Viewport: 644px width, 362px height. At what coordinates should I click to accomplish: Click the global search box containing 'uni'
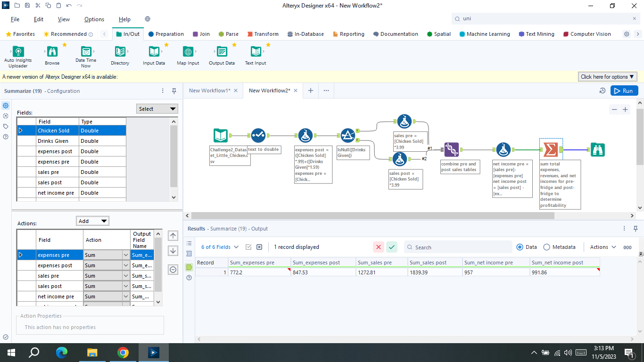coord(546,18)
